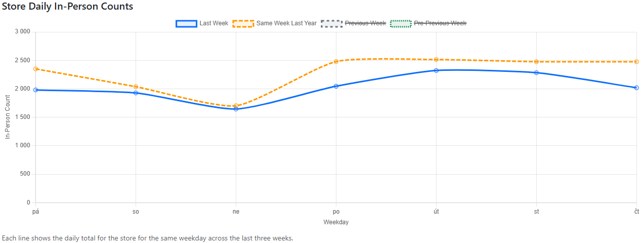Click the green dotted Pre-Previous Week swatch
This screenshot has width=644, height=243.
click(x=401, y=23)
